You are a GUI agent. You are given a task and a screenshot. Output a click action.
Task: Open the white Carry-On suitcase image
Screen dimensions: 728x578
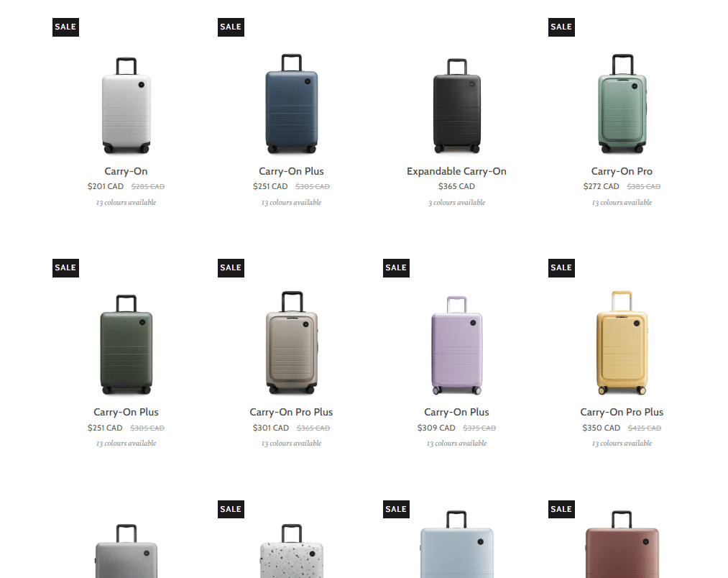(x=126, y=106)
